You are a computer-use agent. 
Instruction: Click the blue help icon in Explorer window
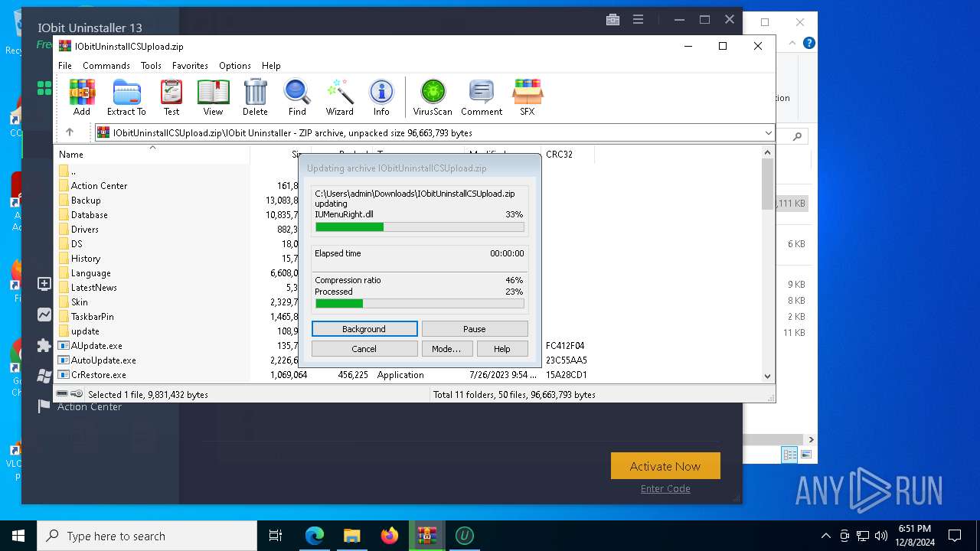pyautogui.click(x=808, y=44)
